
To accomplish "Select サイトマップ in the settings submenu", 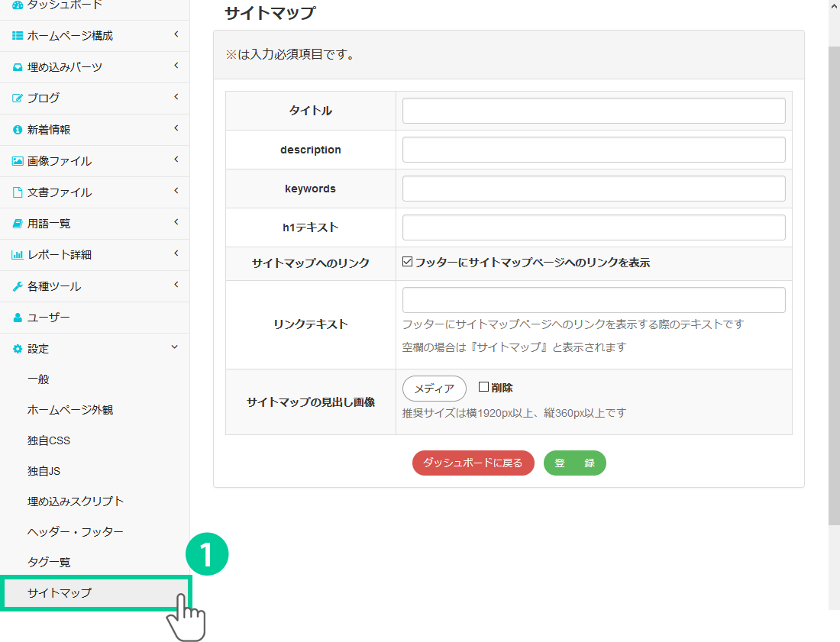I will (60, 593).
